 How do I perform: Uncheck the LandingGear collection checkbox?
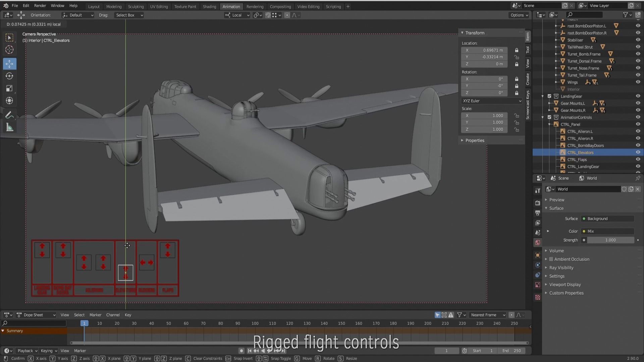pyautogui.click(x=549, y=96)
